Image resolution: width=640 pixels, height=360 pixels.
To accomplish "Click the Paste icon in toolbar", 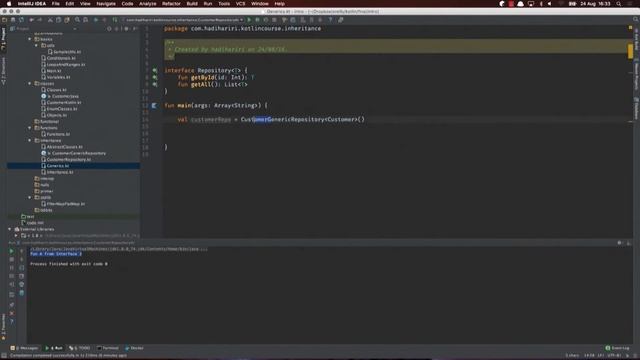I will pyautogui.click(x=67, y=20).
